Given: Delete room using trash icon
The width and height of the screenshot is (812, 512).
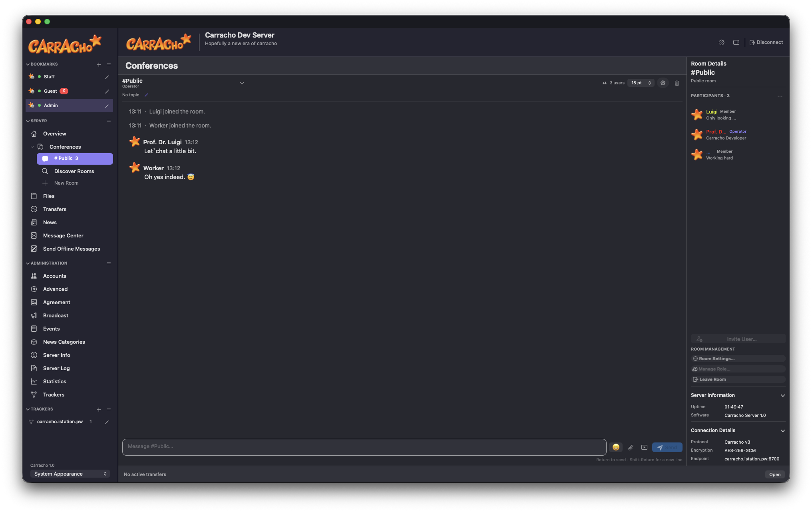Looking at the screenshot, I should [677, 83].
